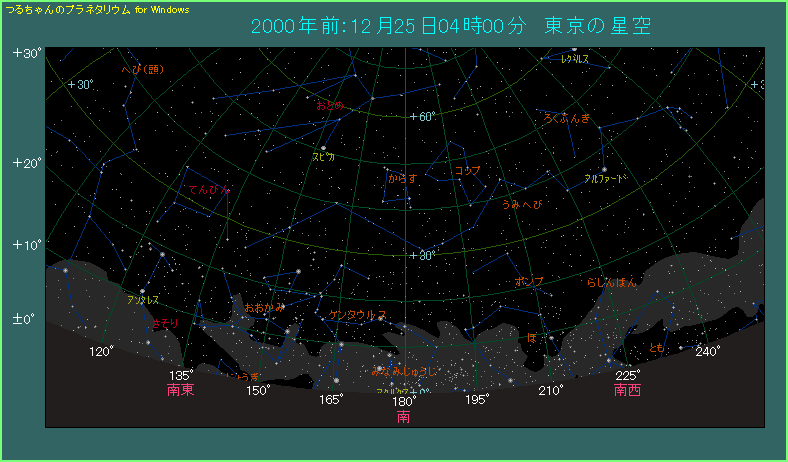Viewport: 788px width, 462px height.
Task: Select the ケンタウルス (Centaurus) constellation label
Action: [x=357, y=315]
